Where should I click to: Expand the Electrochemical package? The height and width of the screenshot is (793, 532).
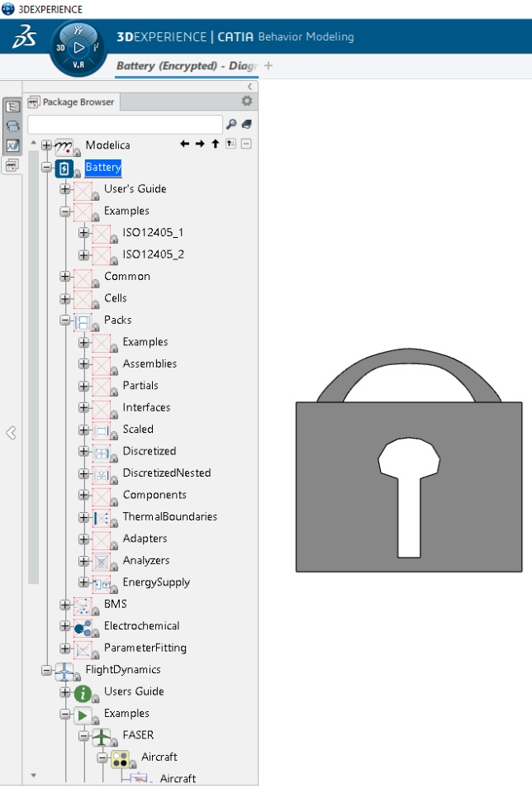tap(64, 626)
